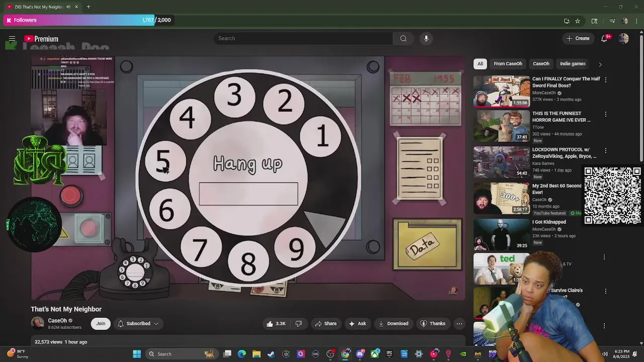The height and width of the screenshot is (362, 644).
Task: Open more actions ellipsis under video
Action: tap(459, 324)
